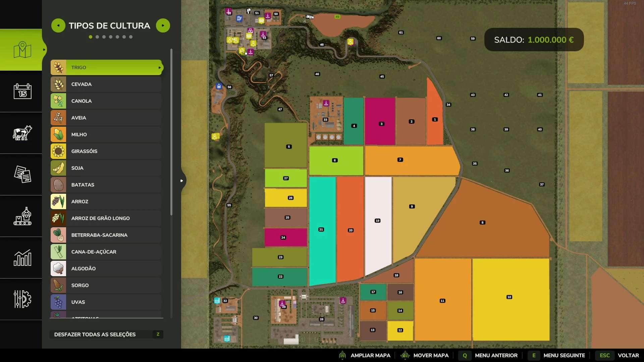Open the map section in the sidebar
The image size is (644, 362).
[22, 50]
